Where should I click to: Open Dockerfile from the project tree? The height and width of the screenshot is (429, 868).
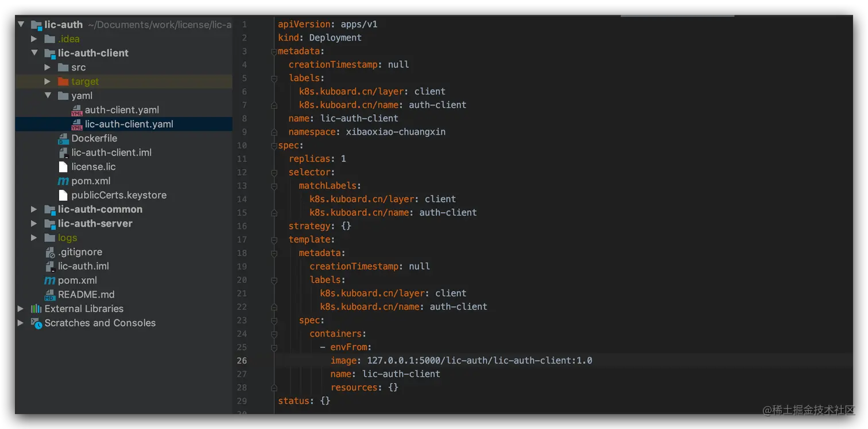94,138
